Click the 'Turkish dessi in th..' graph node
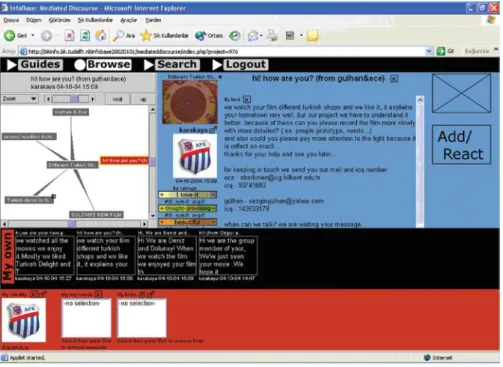This screenshot has width=503, height=367. point(29,200)
